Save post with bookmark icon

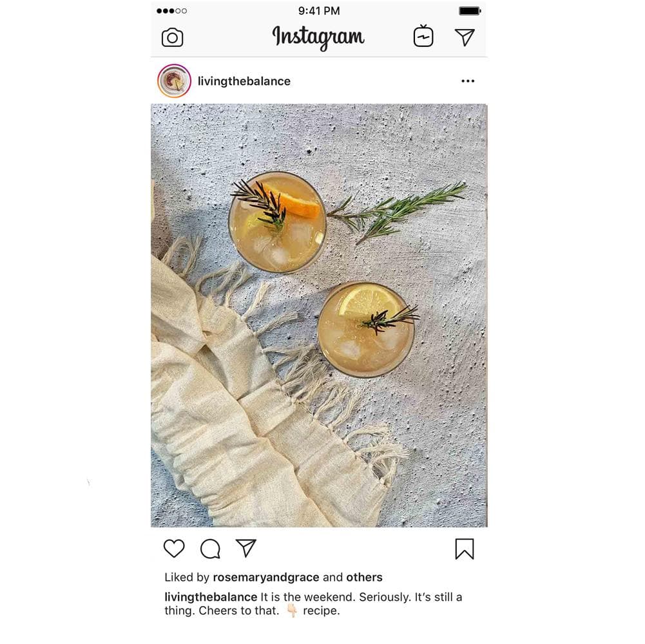[465, 549]
